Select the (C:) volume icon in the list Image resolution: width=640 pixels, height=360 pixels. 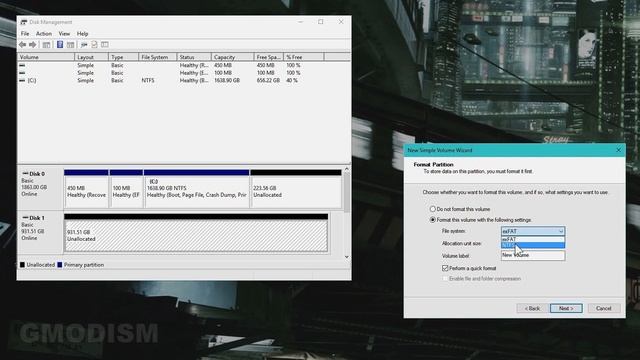tap(22, 80)
